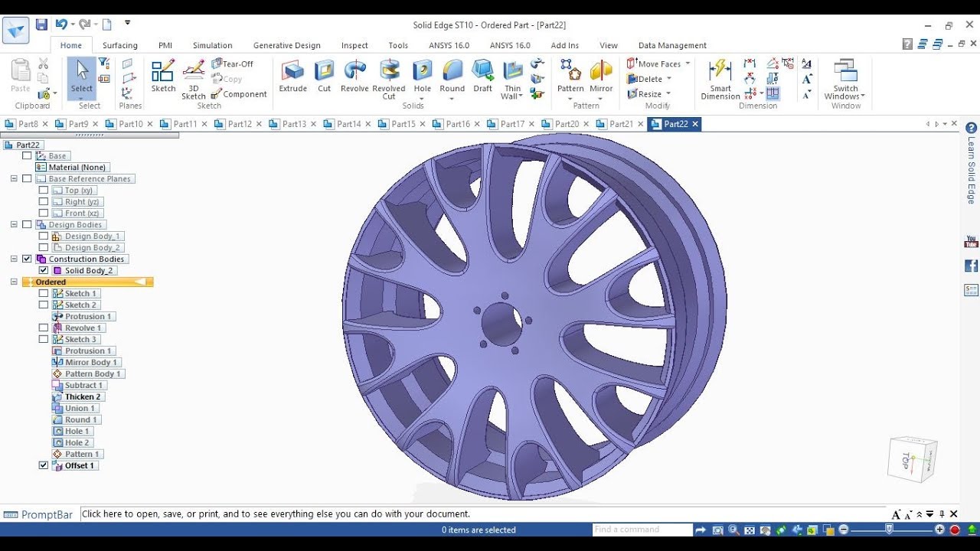
Task: Use the Mirror tool
Action: click(x=601, y=77)
